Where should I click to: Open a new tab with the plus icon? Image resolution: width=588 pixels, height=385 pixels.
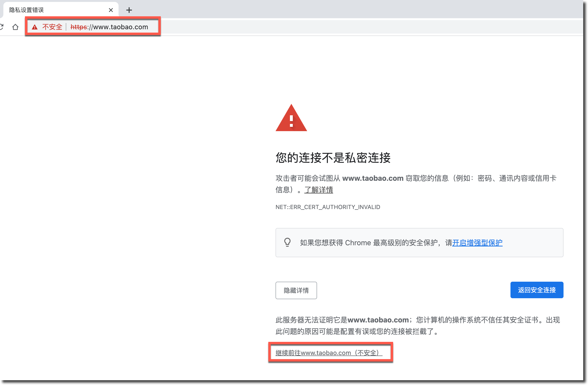[x=129, y=10]
